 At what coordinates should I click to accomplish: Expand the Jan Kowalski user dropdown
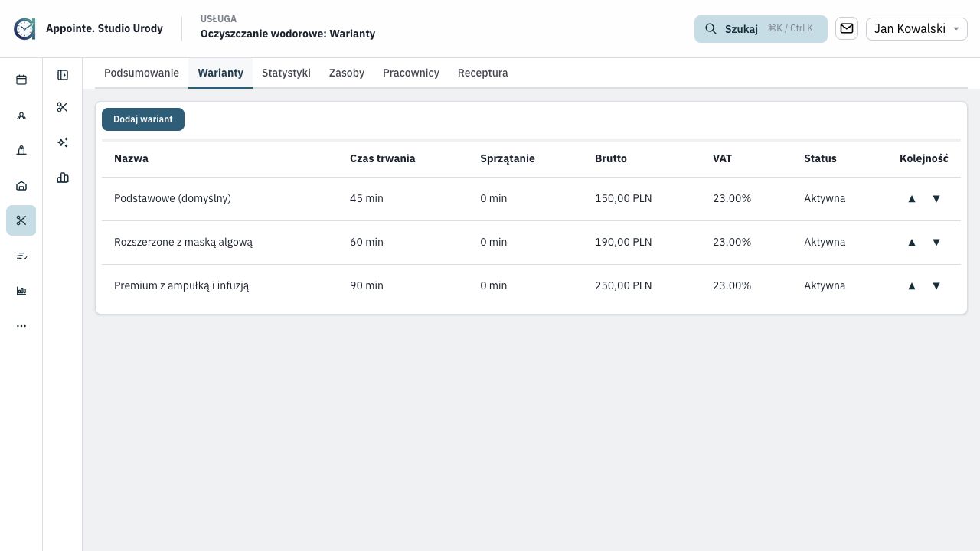[916, 28]
